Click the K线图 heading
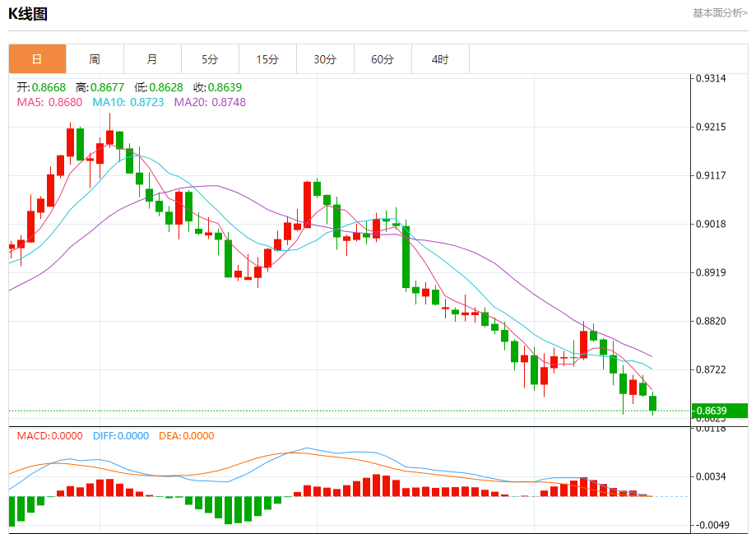This screenshot has width=756, height=534. pyautogui.click(x=27, y=13)
